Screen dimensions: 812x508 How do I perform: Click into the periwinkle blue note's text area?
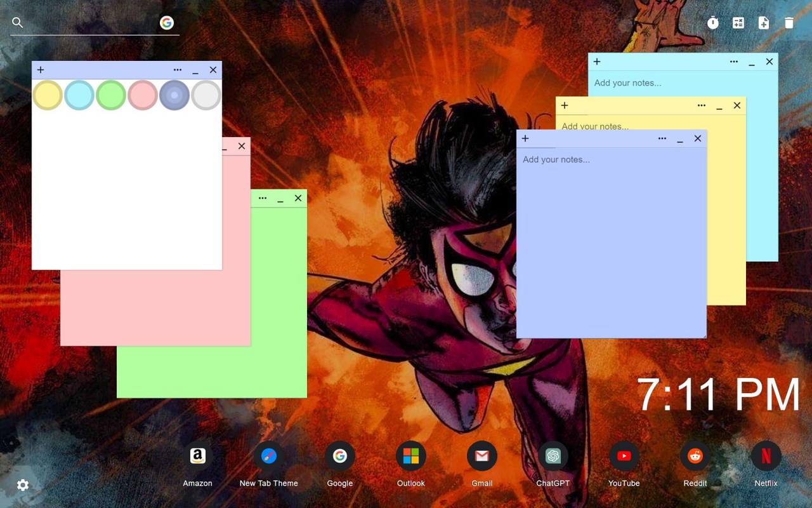[612, 243]
